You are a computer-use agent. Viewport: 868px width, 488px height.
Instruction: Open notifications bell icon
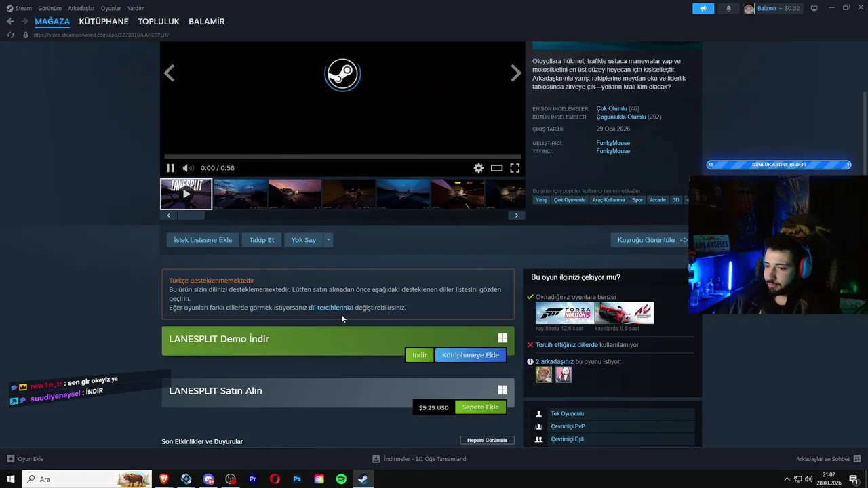tap(729, 8)
